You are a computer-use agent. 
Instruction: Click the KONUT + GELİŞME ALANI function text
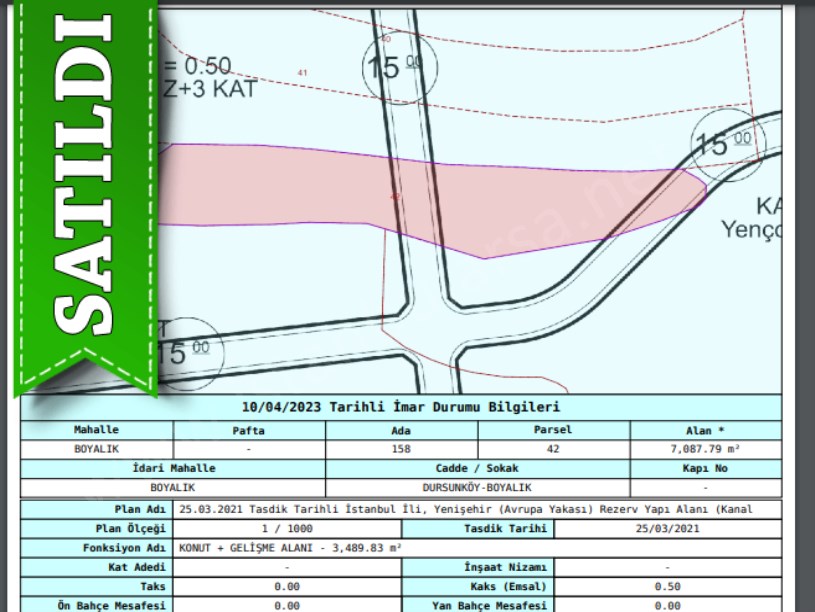coord(290,548)
